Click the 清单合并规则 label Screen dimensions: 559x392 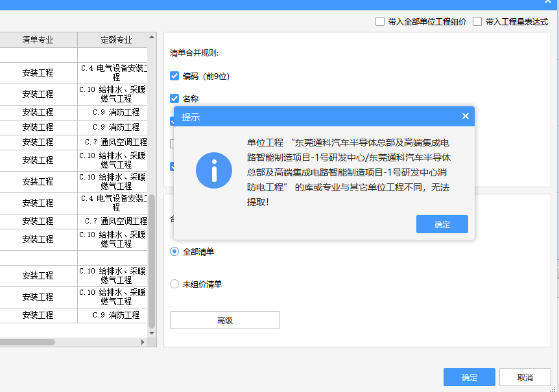[x=195, y=53]
